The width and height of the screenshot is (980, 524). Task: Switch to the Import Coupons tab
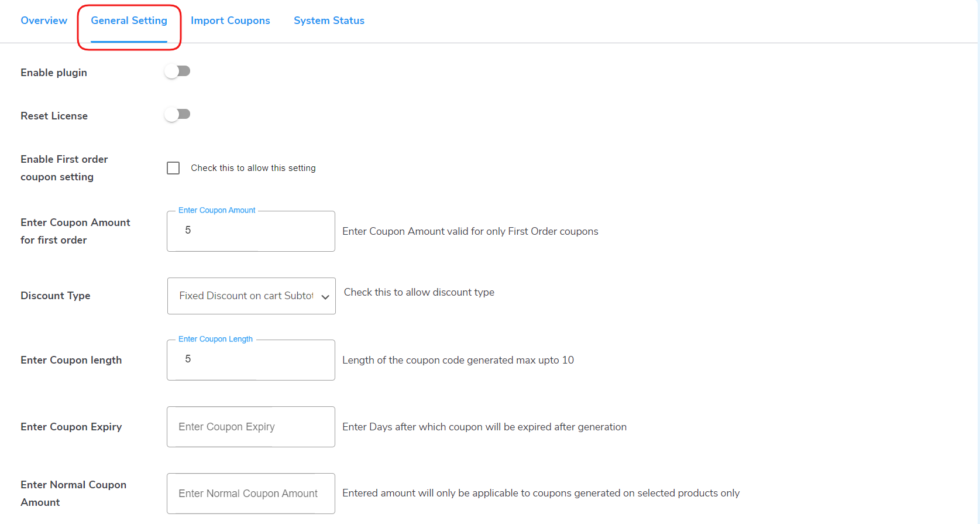pyautogui.click(x=231, y=20)
